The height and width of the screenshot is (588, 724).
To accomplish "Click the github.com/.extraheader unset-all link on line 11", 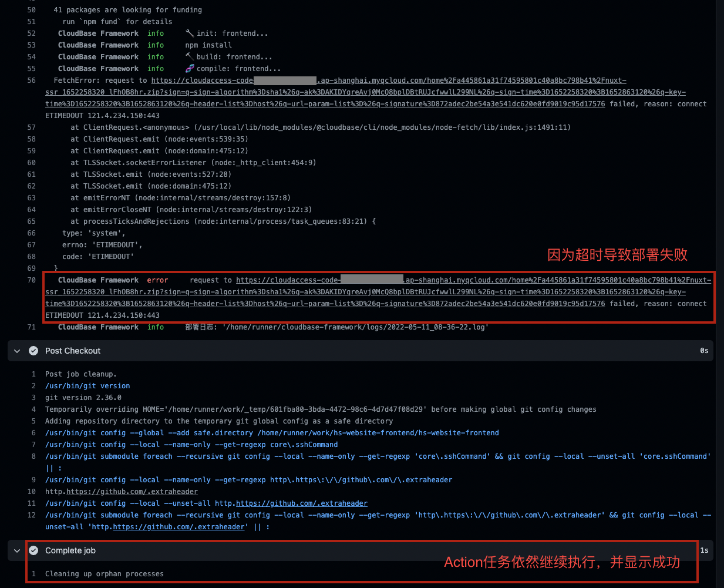I will click(301, 503).
